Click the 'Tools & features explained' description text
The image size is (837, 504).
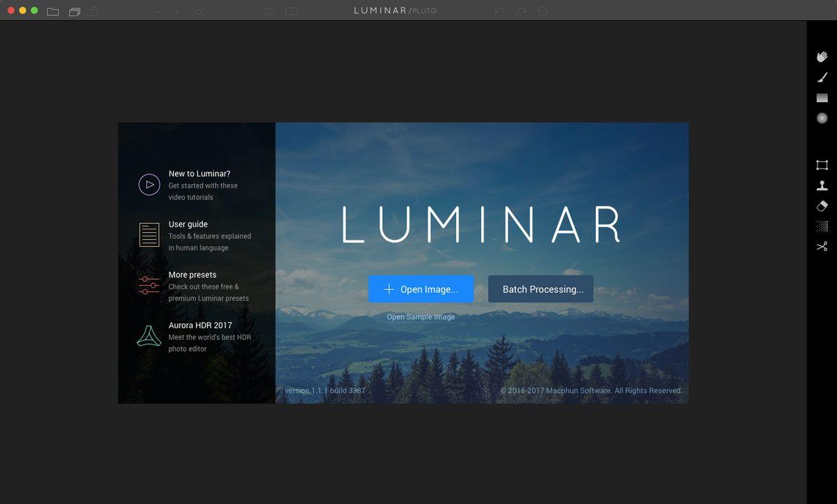tap(210, 236)
